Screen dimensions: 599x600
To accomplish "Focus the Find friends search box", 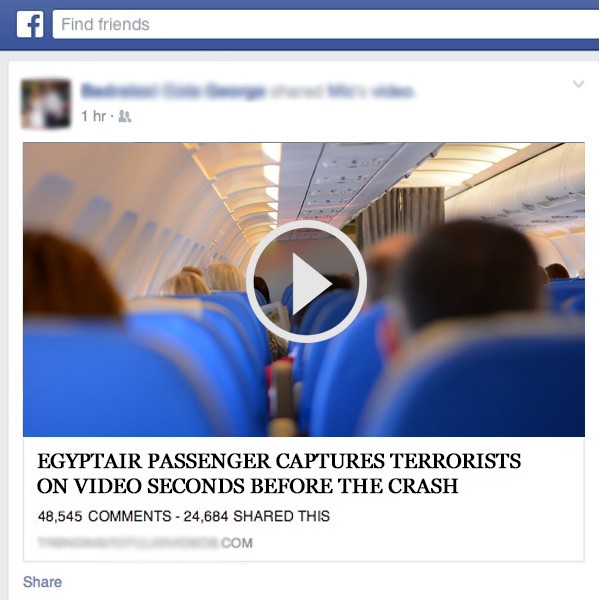I will tap(326, 24).
